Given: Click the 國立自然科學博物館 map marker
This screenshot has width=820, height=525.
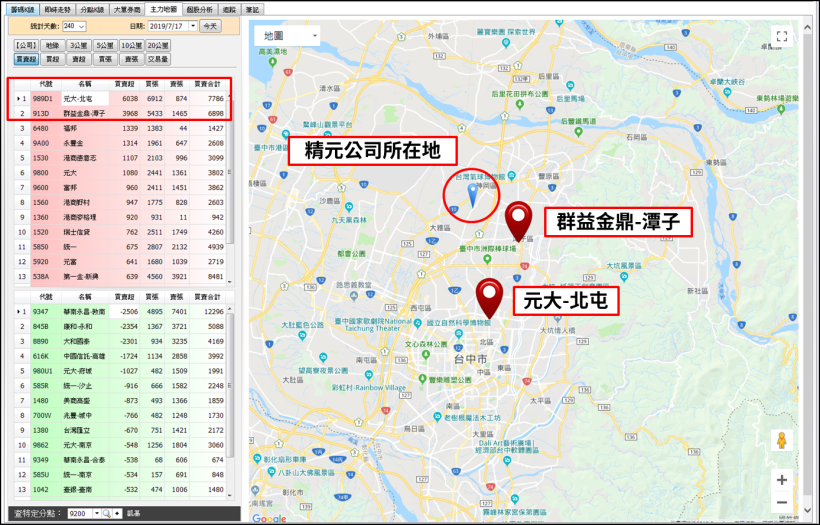Looking at the screenshot, I should [459, 333].
